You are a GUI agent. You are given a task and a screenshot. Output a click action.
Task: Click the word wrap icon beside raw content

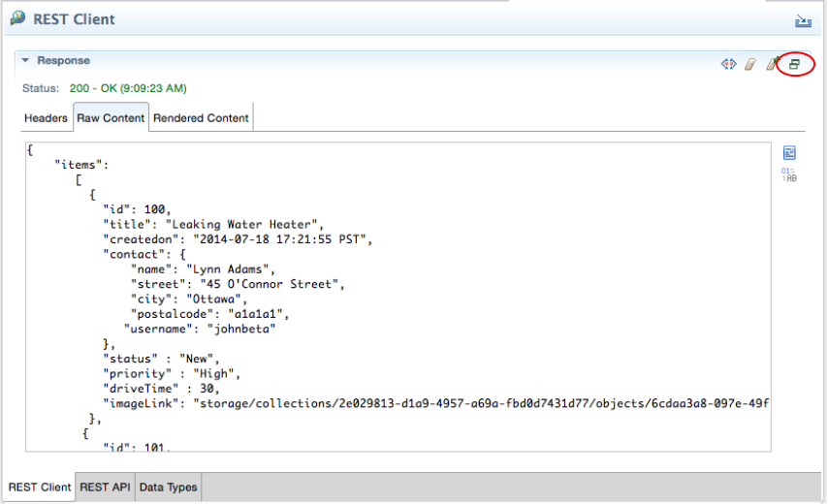point(789,153)
